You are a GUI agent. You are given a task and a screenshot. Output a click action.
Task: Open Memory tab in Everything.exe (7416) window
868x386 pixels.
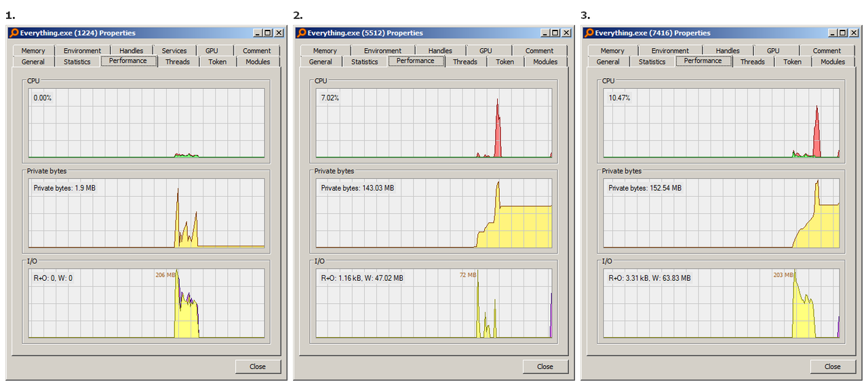tap(612, 50)
